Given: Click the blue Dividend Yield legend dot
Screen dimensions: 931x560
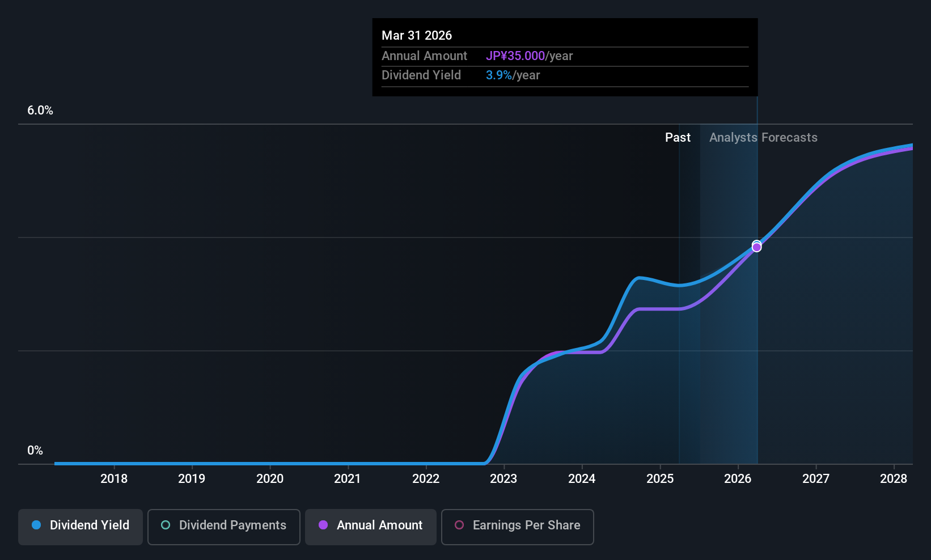Looking at the screenshot, I should click(36, 525).
